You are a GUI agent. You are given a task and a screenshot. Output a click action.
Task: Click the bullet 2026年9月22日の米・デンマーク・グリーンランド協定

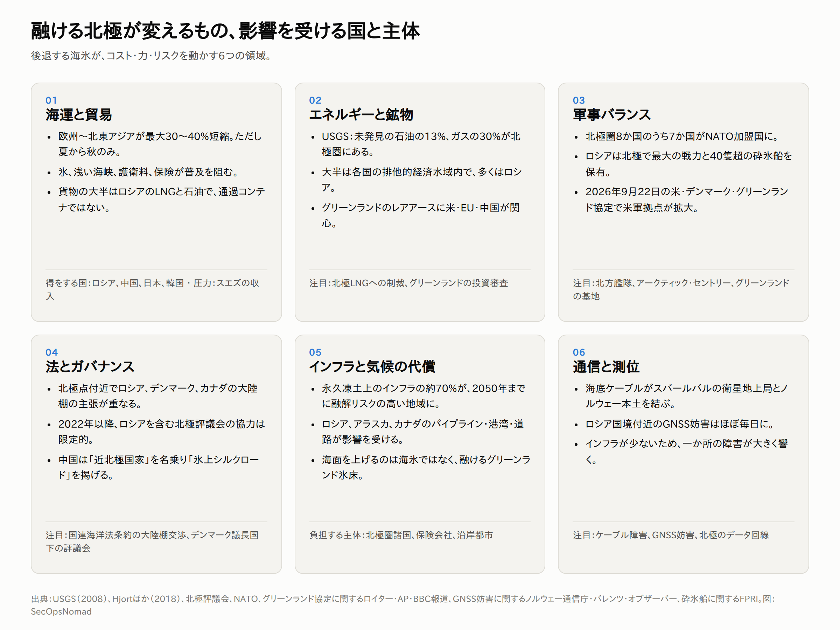pos(687,199)
